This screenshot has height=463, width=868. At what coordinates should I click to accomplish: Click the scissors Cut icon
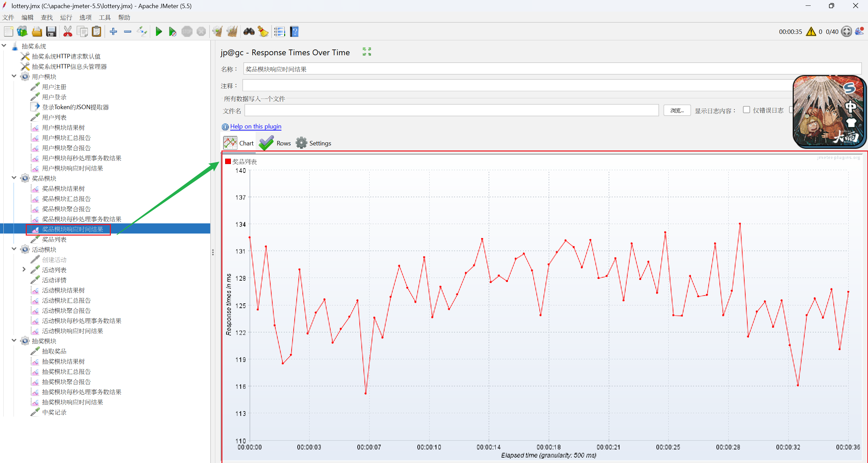coord(67,32)
